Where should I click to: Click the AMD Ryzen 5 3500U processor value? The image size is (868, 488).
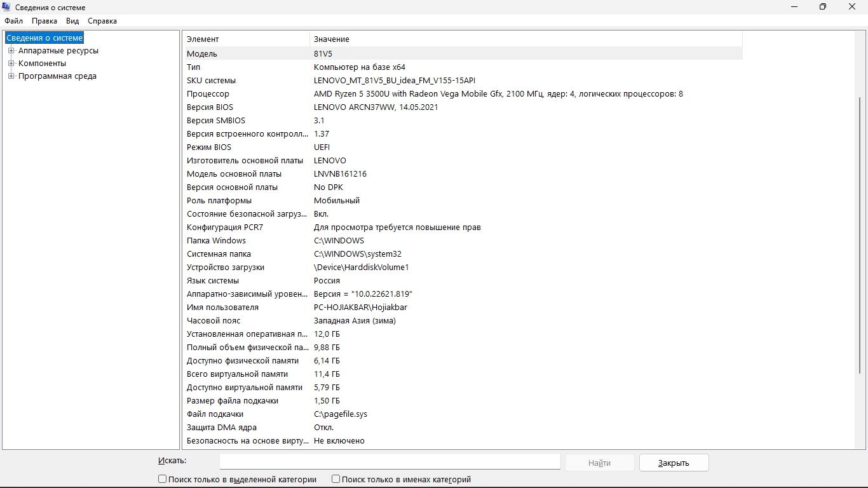[x=498, y=94]
